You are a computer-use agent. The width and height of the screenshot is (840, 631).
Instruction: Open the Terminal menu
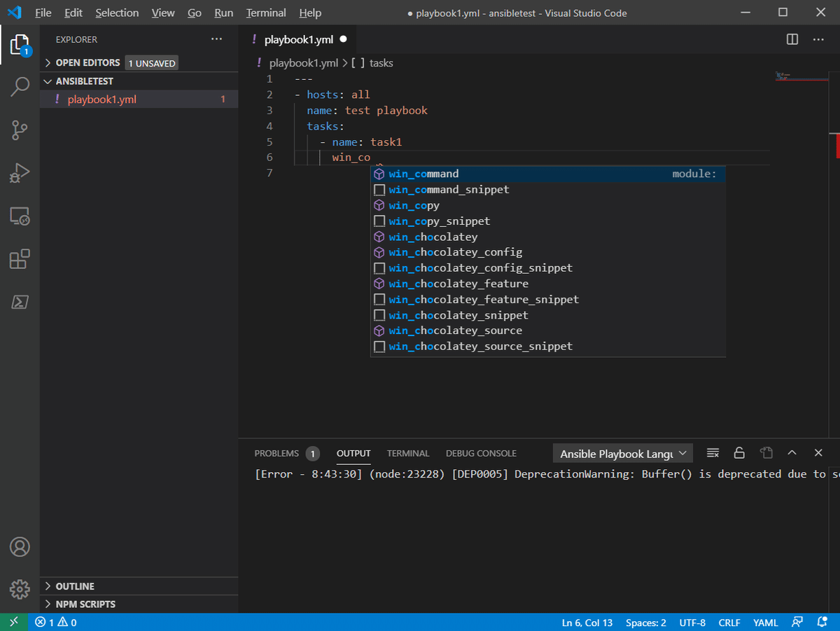click(x=266, y=13)
